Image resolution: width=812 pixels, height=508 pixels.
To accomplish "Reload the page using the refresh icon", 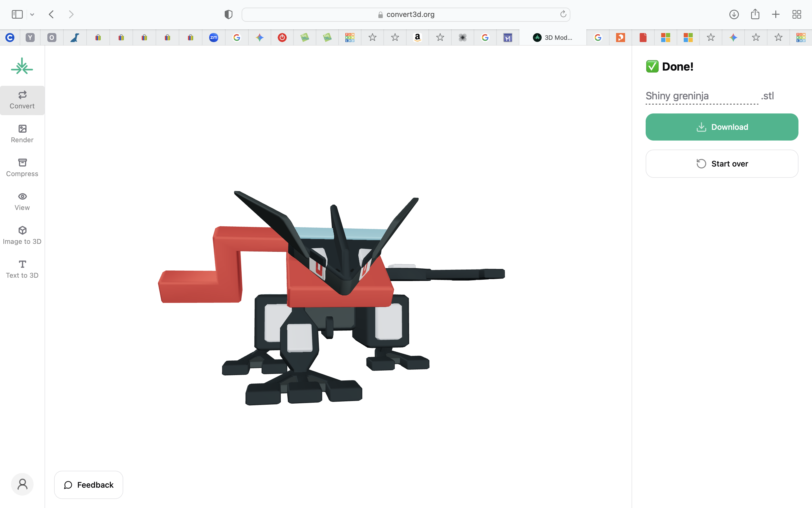I will 563,14.
